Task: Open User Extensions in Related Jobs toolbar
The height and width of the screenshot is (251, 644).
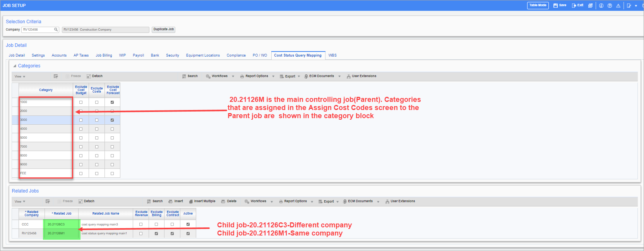Action: (400, 201)
